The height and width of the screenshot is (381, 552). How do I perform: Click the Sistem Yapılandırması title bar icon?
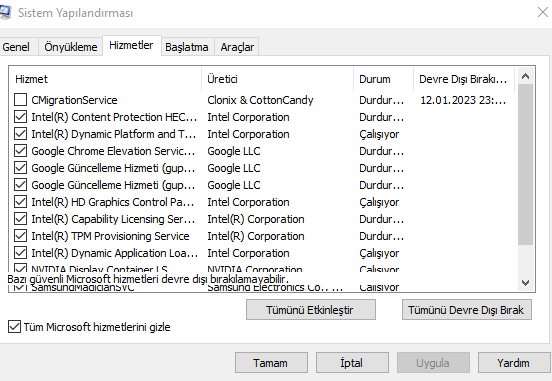[5, 12]
